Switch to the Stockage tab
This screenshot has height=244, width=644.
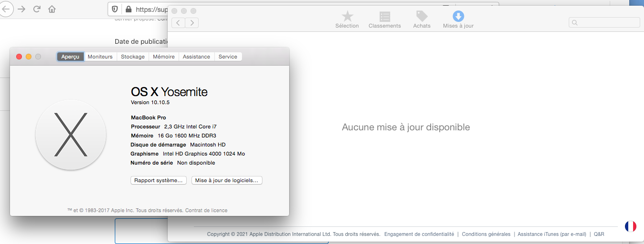tap(132, 57)
